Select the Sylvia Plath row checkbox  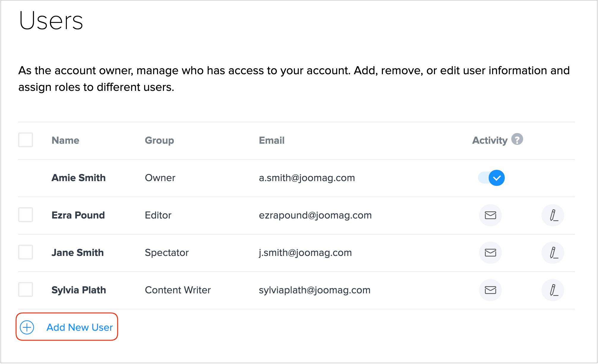tap(26, 289)
